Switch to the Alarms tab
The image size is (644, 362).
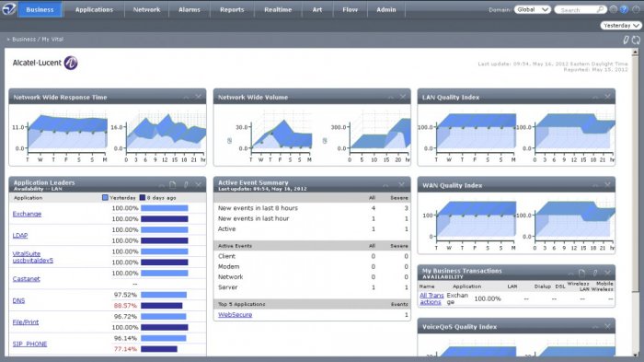click(190, 9)
